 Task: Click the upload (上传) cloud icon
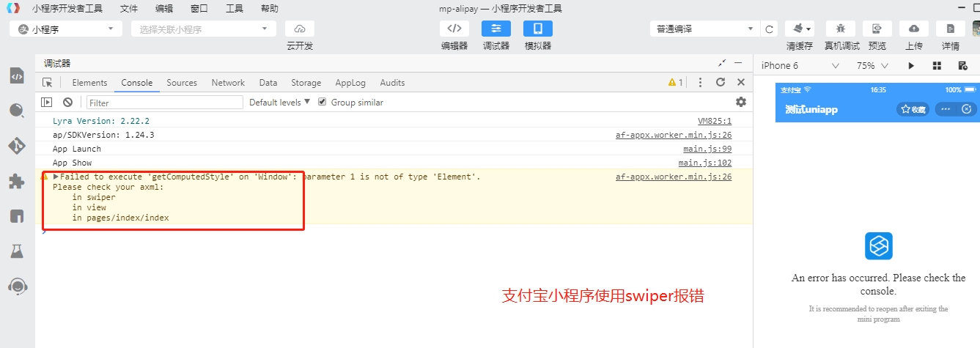click(914, 29)
